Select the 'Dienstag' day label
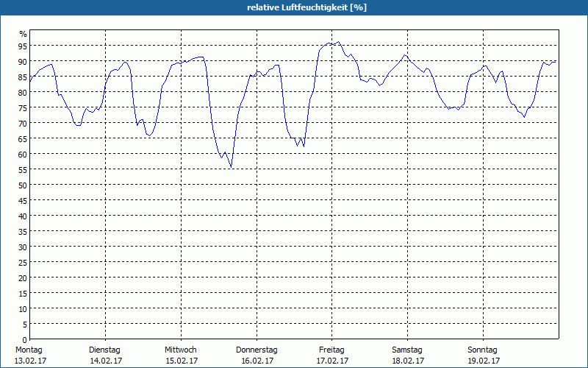The width and height of the screenshot is (588, 368). pyautogui.click(x=104, y=350)
